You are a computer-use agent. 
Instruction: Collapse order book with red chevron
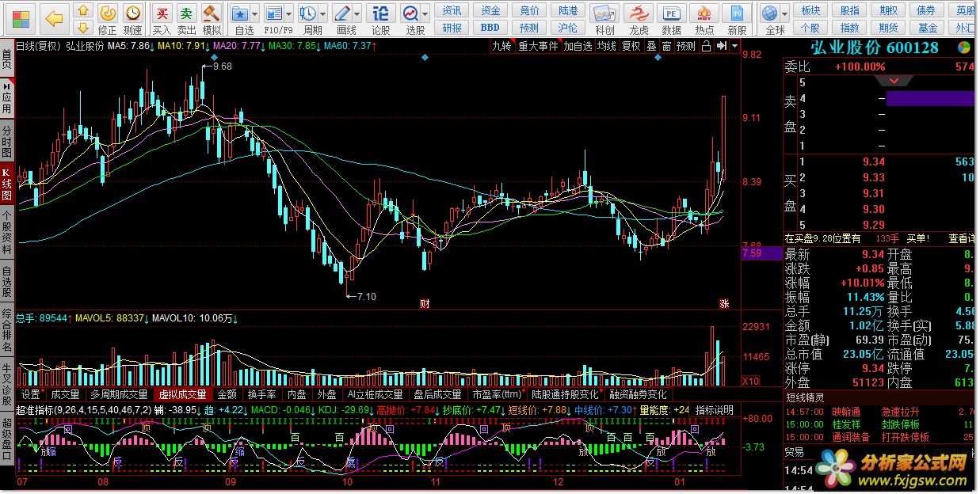tap(894, 80)
